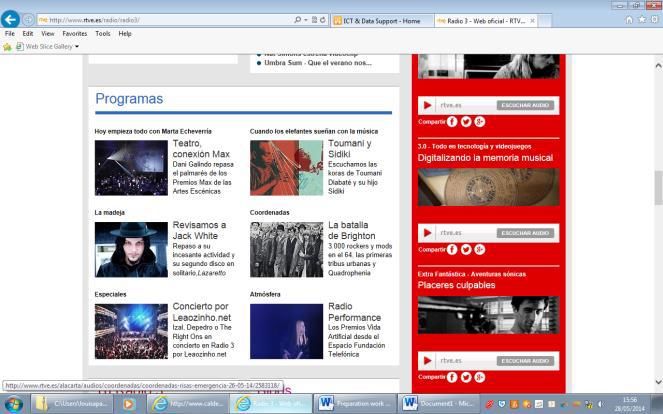The image size is (663, 414).
Task: Click the Refresh icon in address bar
Action: tap(323, 20)
